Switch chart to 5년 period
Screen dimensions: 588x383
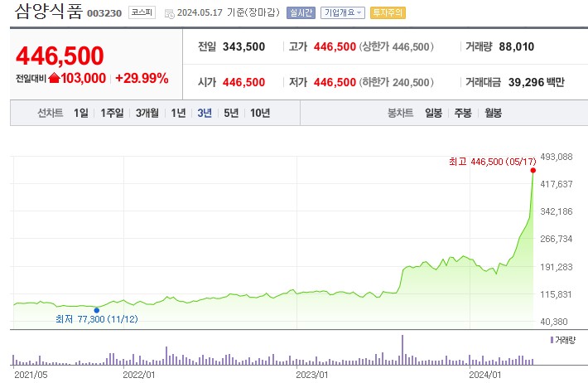click(x=231, y=113)
